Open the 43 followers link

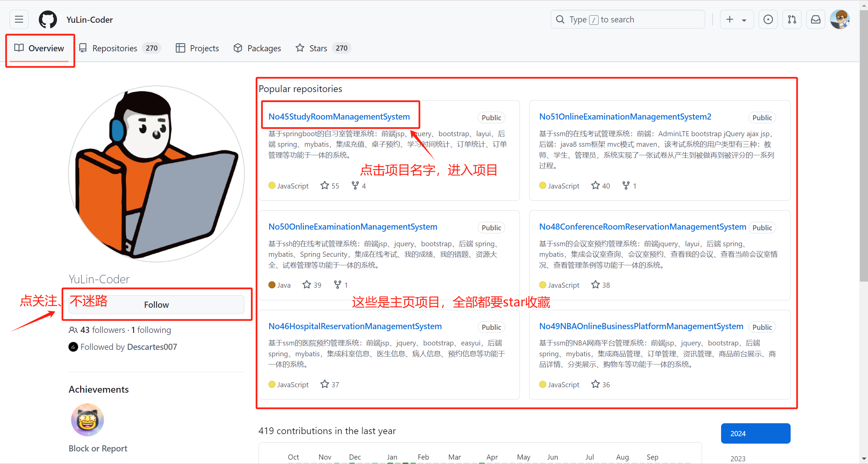102,330
